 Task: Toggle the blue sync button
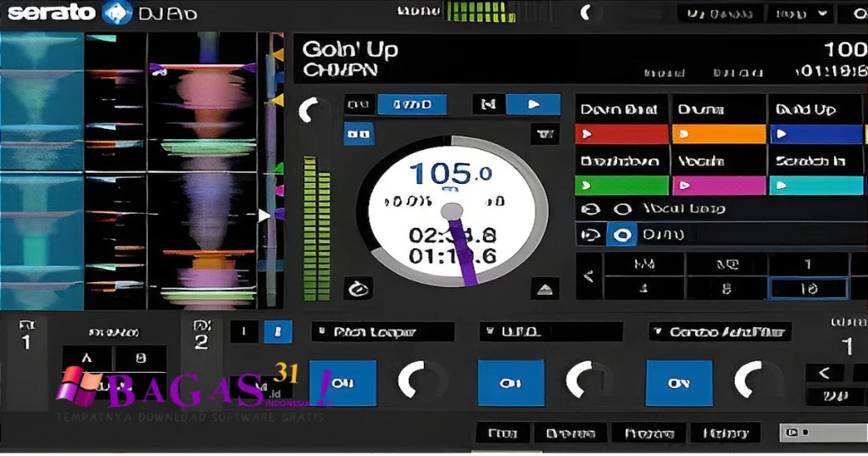click(412, 104)
